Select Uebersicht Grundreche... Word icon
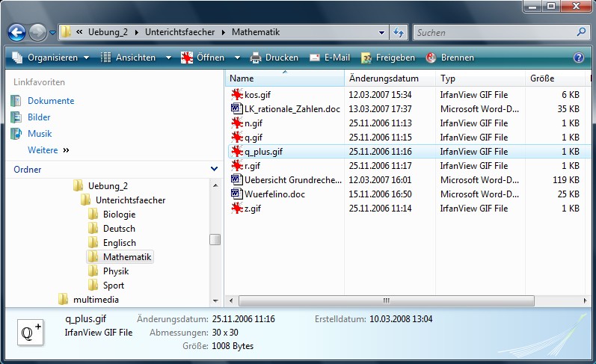The height and width of the screenshot is (364, 596). [x=236, y=179]
